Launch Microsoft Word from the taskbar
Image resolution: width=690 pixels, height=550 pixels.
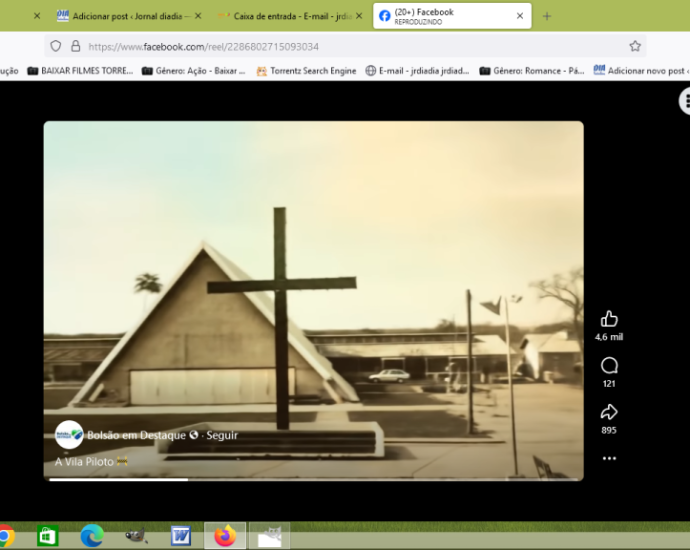(180, 536)
